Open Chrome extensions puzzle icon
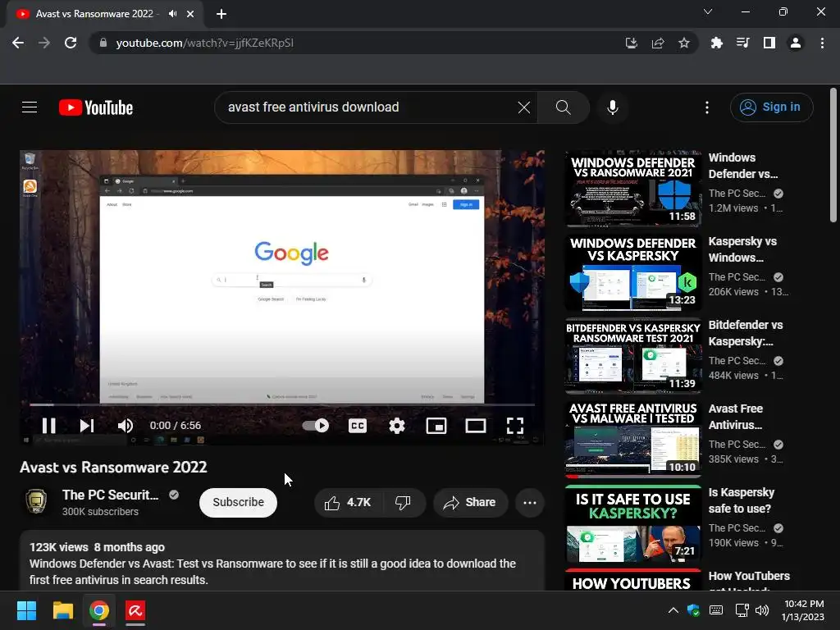840x630 pixels. tap(716, 43)
